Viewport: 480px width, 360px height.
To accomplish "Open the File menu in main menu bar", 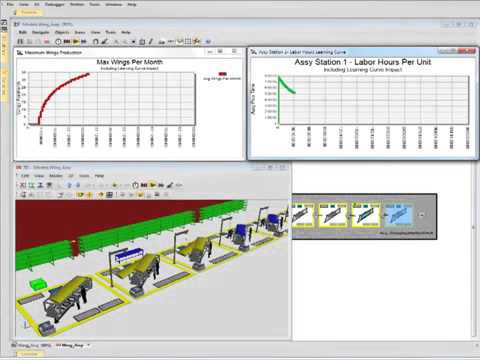I will coord(10,4).
